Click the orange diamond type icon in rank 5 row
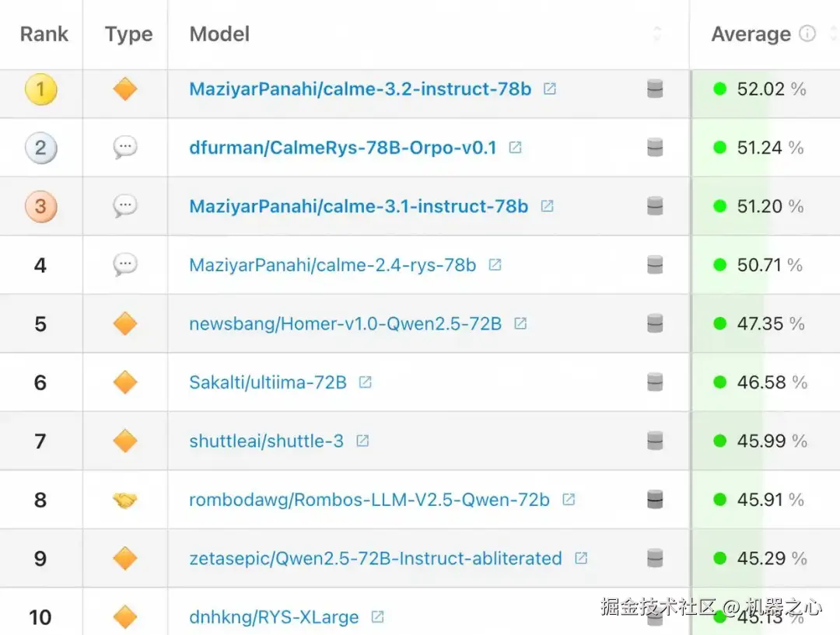Image resolution: width=840 pixels, height=635 pixels. tap(125, 324)
